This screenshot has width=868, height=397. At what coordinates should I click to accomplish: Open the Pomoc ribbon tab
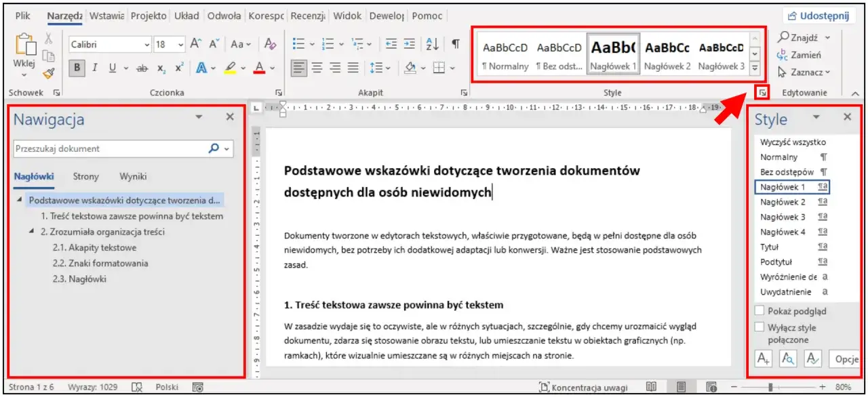click(x=427, y=16)
